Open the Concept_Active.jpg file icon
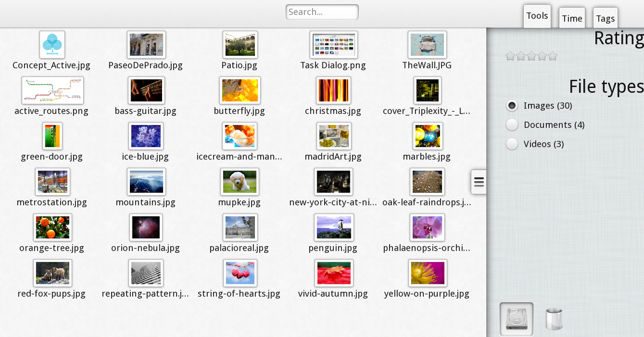 [52, 45]
